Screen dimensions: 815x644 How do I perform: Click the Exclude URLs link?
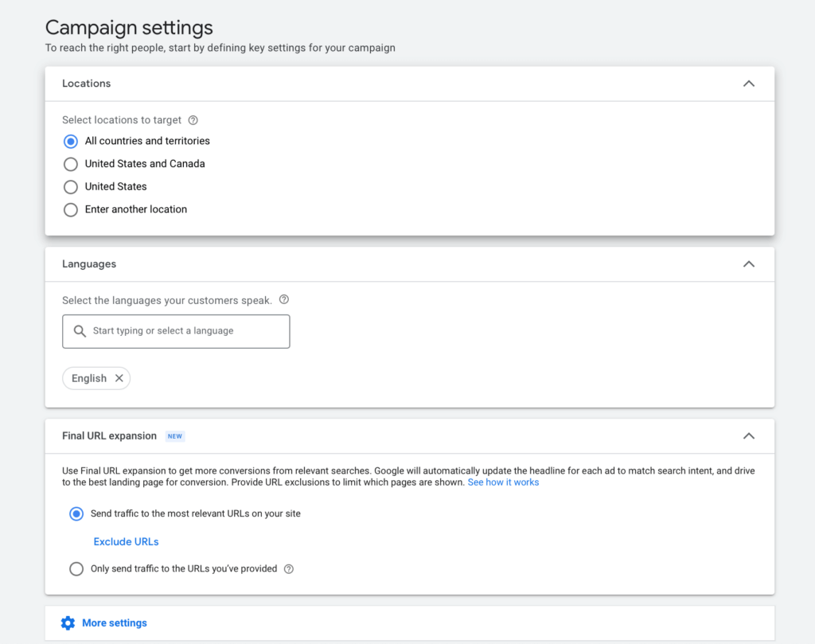point(126,542)
